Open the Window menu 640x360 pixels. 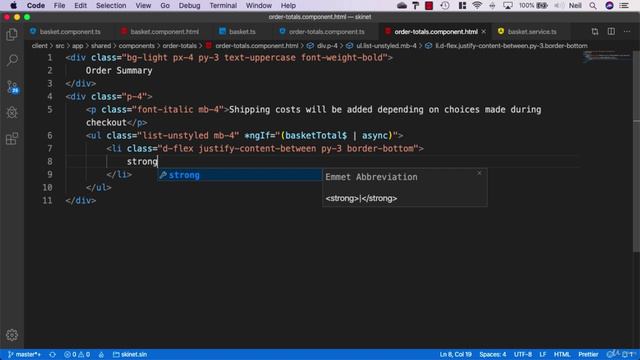click(x=258, y=5)
